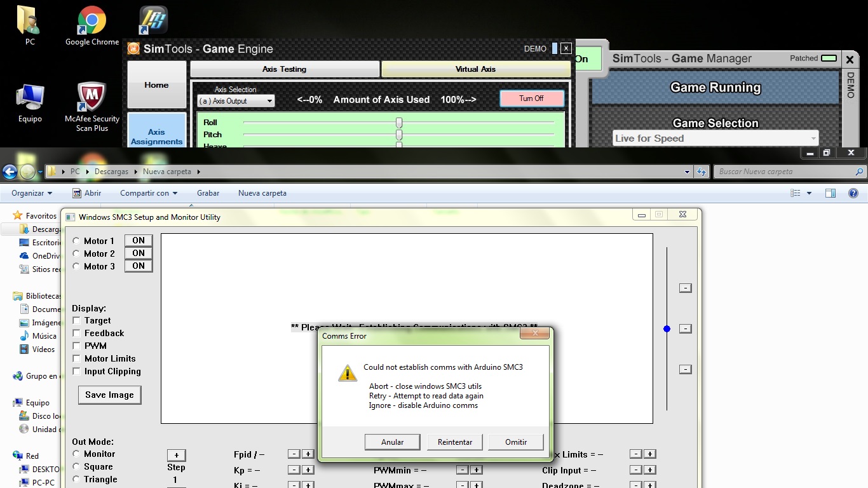Click the Pitch axis slider handle
The image size is (868, 488).
click(x=399, y=135)
